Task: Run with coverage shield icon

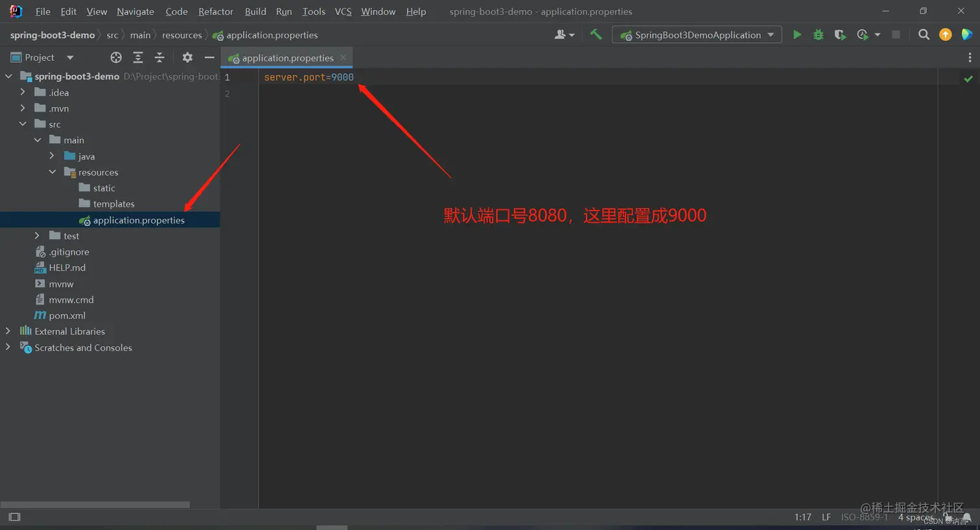Action: point(840,35)
